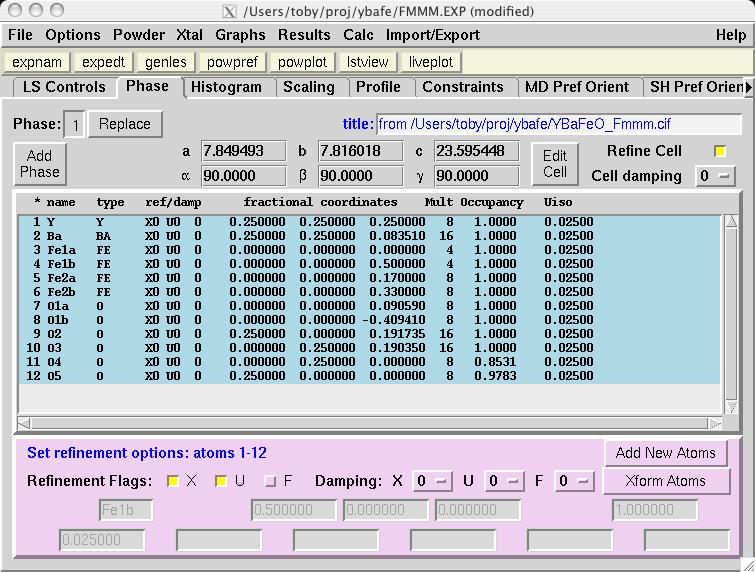Run the genles button
This screenshot has width=755, height=572.
[166, 62]
